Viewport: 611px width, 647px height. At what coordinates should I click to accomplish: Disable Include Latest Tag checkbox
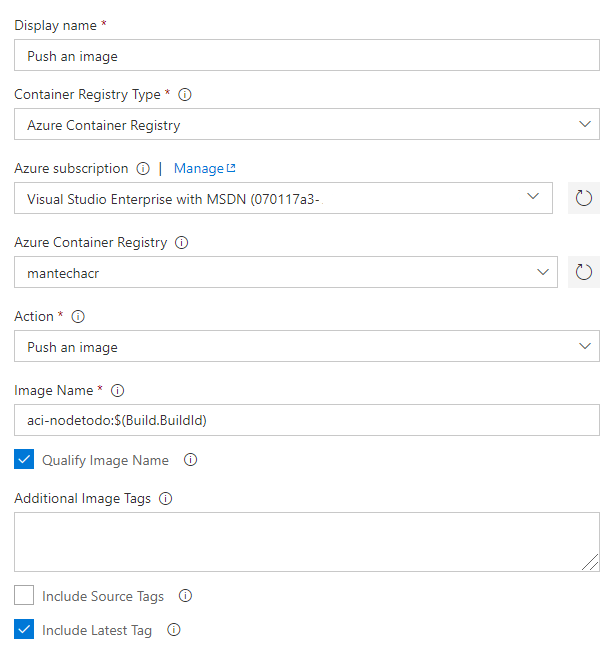(x=24, y=629)
